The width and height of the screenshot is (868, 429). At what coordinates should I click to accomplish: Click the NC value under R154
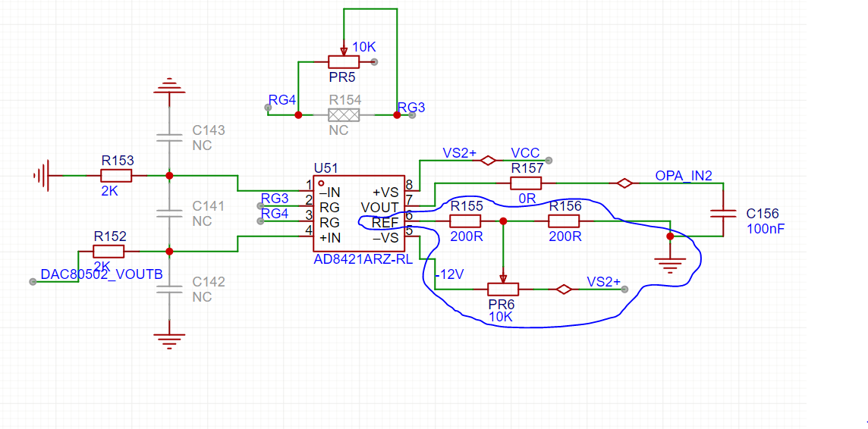[338, 130]
